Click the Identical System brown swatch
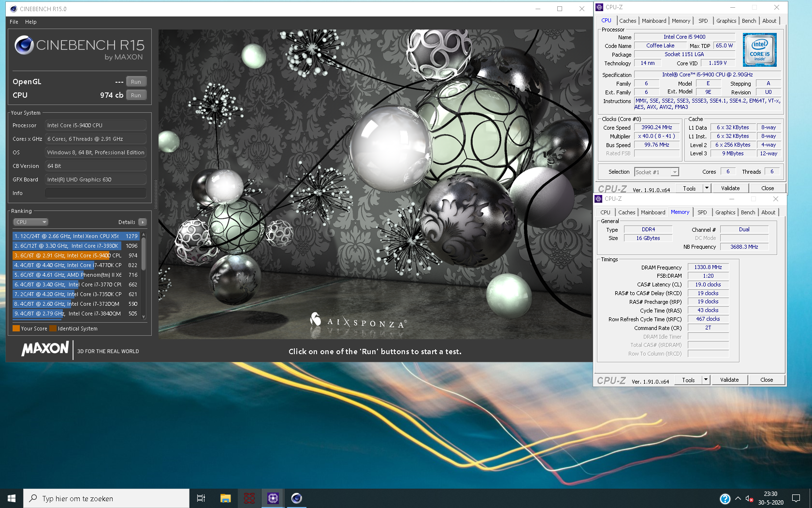Screen dimensions: 812x508 (x=53, y=329)
